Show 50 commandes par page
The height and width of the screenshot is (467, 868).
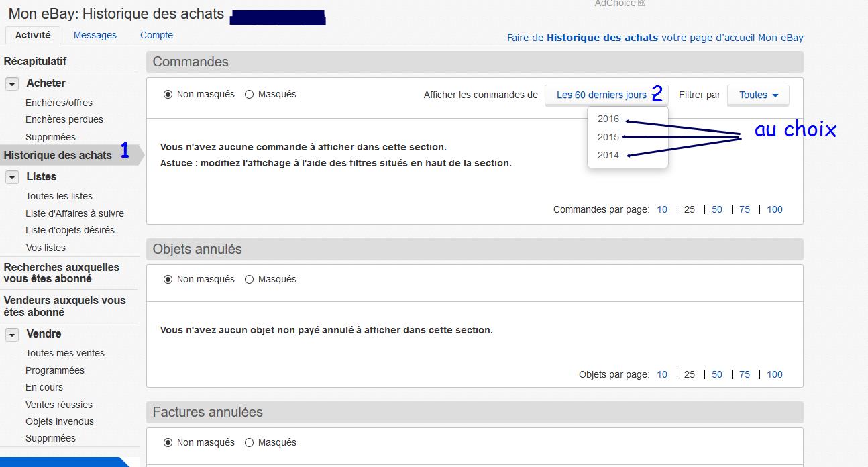click(717, 209)
